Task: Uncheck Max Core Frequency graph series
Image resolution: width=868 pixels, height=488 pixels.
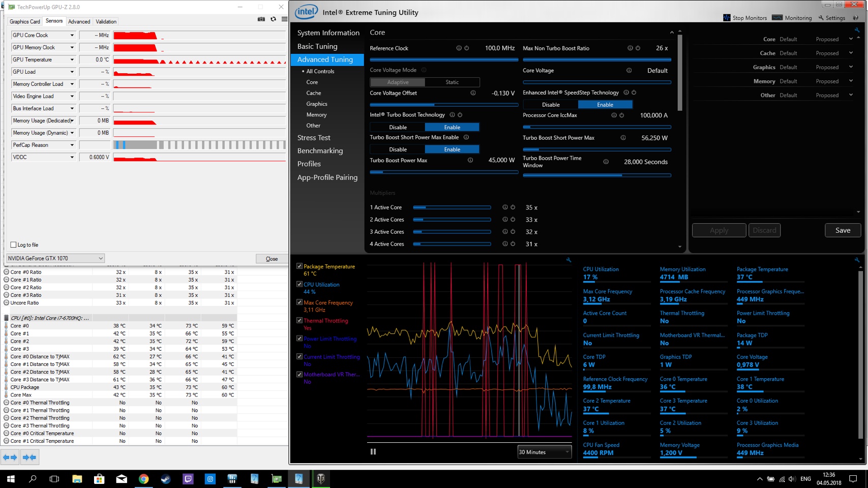Action: tap(300, 302)
